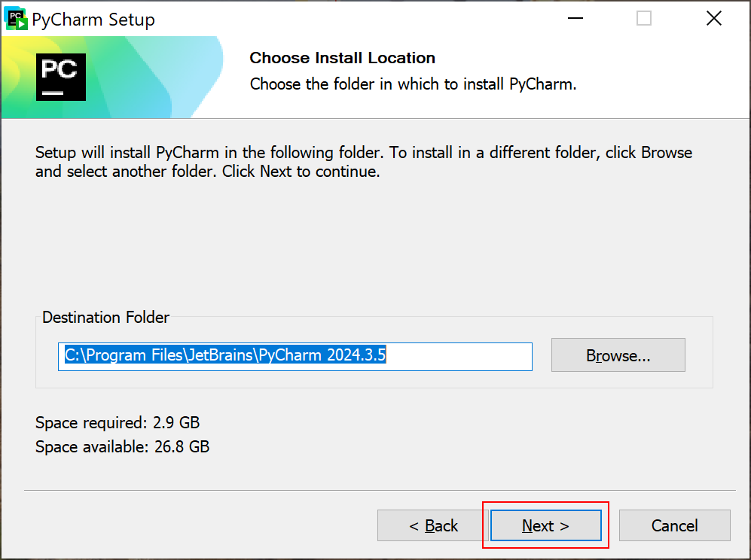Cancel the PyCharm installation
751x560 pixels.
(x=674, y=525)
